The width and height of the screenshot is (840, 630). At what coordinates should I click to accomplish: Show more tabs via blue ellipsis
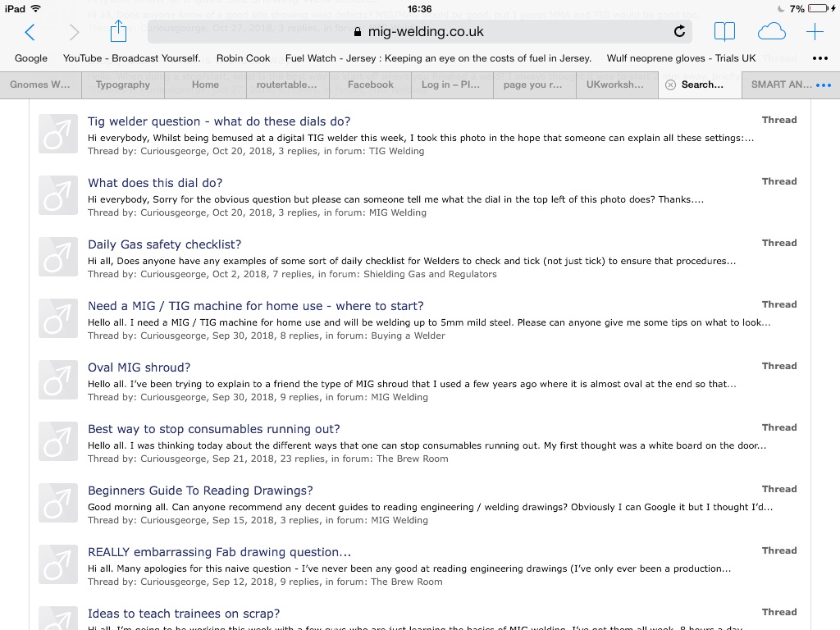(824, 85)
